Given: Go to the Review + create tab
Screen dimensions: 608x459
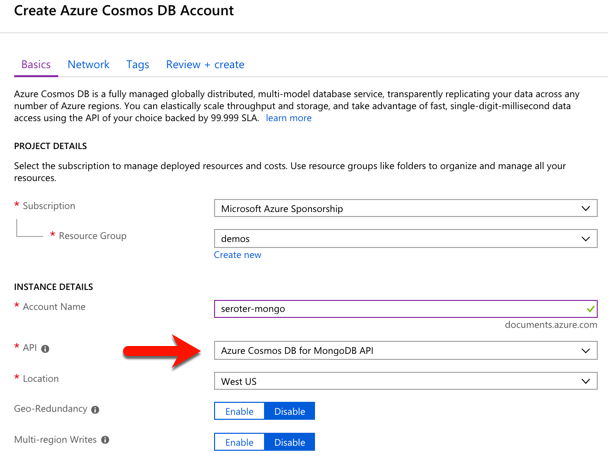Looking at the screenshot, I should (205, 64).
